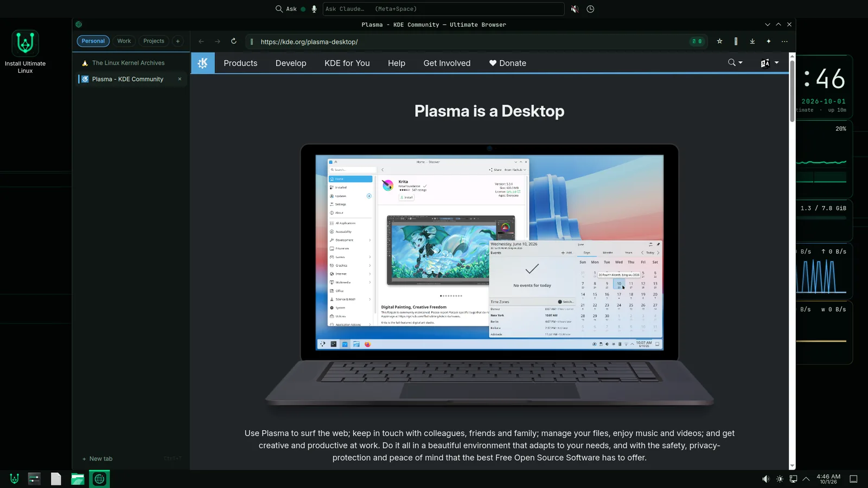The width and height of the screenshot is (868, 488).
Task: Click the Ask search button in top bar
Action: point(286,9)
